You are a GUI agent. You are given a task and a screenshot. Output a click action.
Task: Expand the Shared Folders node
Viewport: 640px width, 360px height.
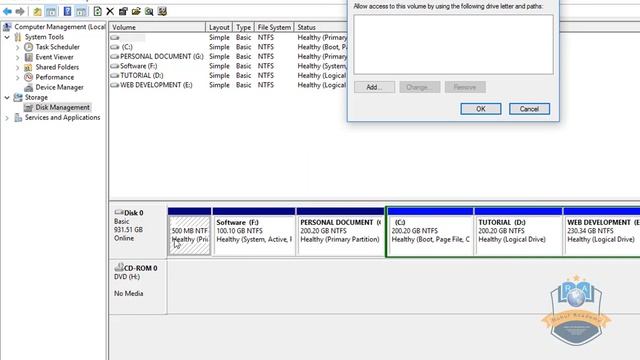pos(18,67)
